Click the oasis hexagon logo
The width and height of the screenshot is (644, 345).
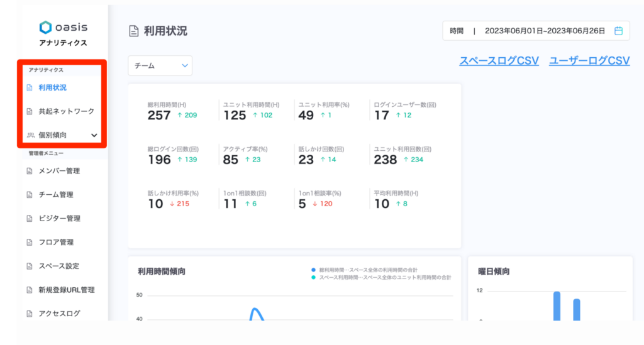pos(45,27)
